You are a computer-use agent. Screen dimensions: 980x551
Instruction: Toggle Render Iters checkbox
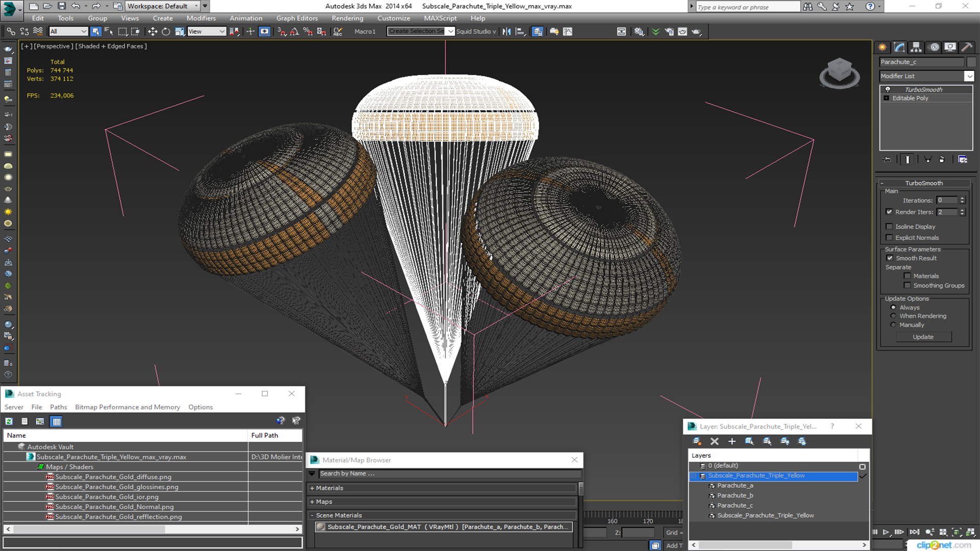[x=889, y=212]
